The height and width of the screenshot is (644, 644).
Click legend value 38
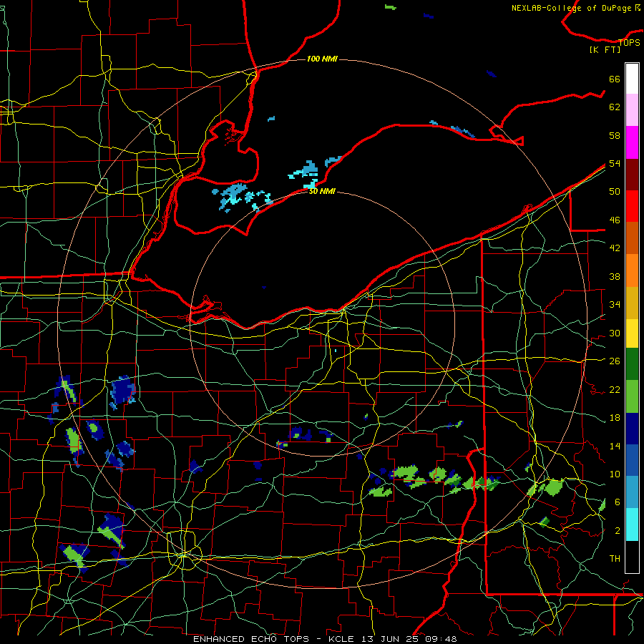point(615,276)
